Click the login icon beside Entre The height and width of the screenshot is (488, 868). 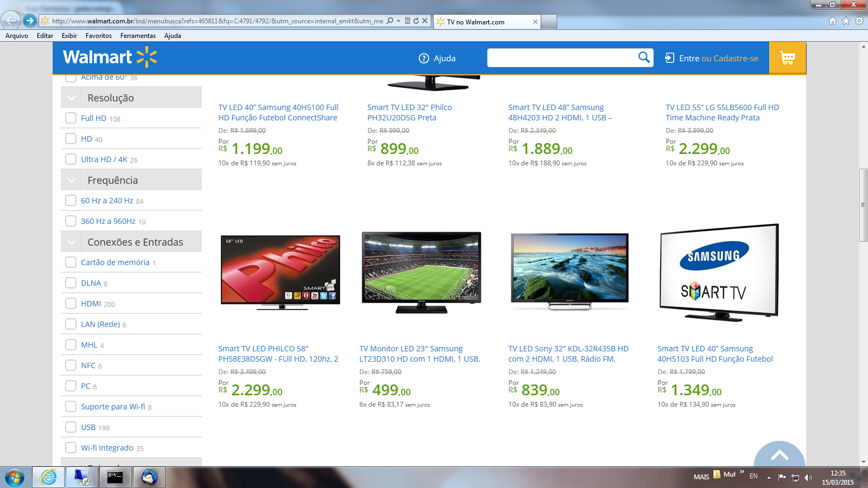coord(670,58)
